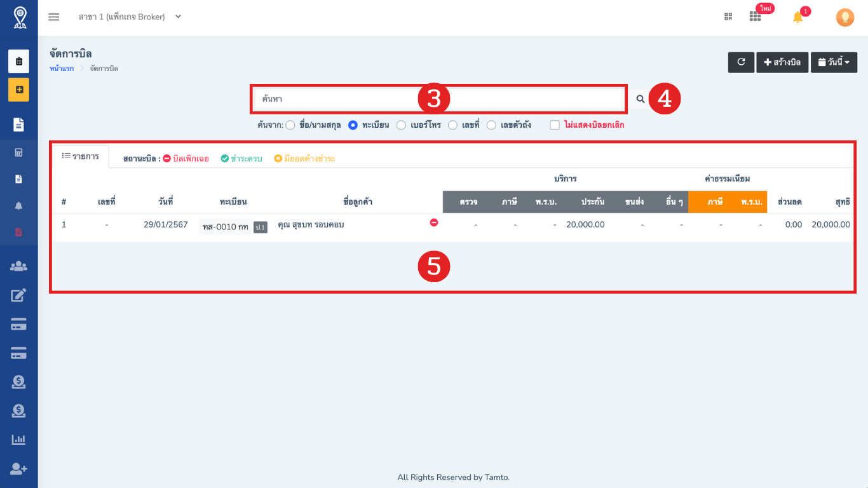The width and height of the screenshot is (868, 488).
Task: Click the yellow plus icon in the sidebar
Action: click(x=18, y=90)
